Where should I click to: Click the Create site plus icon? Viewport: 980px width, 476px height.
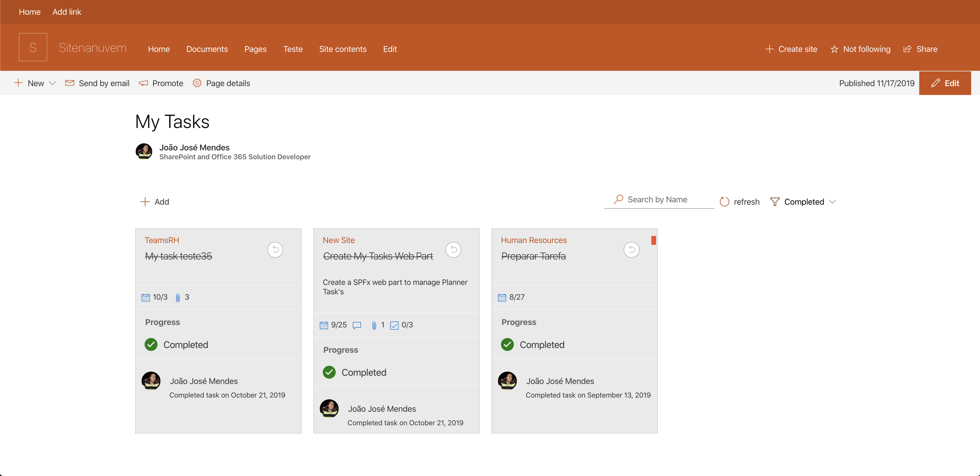click(770, 49)
